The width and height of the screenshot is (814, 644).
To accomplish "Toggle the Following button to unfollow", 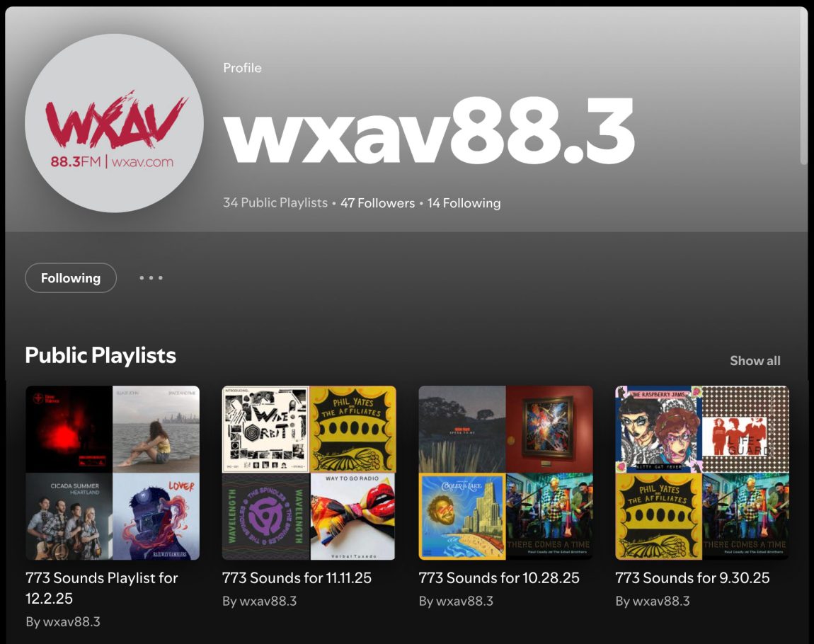I will 71,278.
